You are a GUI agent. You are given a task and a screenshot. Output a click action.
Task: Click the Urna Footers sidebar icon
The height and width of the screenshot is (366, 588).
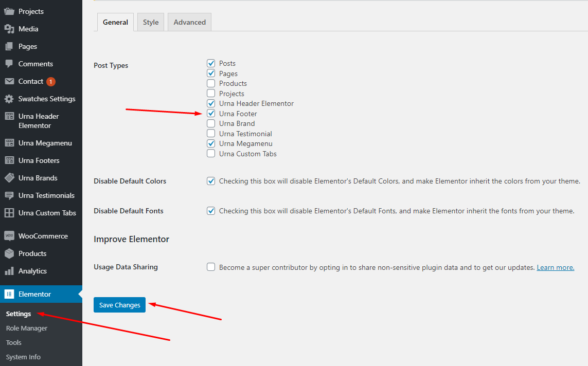coord(9,160)
